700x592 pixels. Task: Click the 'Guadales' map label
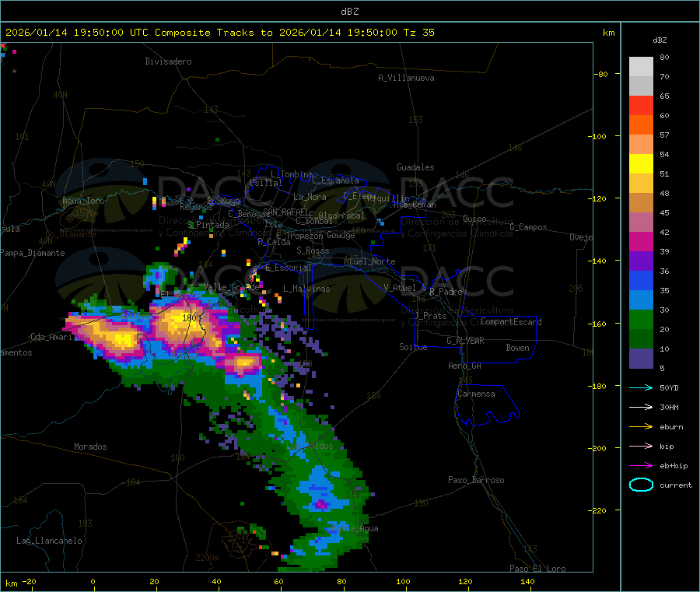(415, 167)
